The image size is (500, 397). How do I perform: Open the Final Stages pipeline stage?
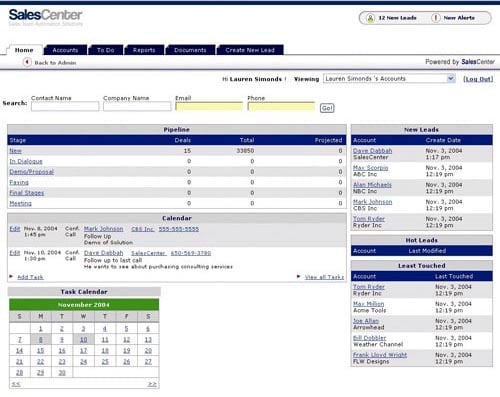[x=27, y=193]
